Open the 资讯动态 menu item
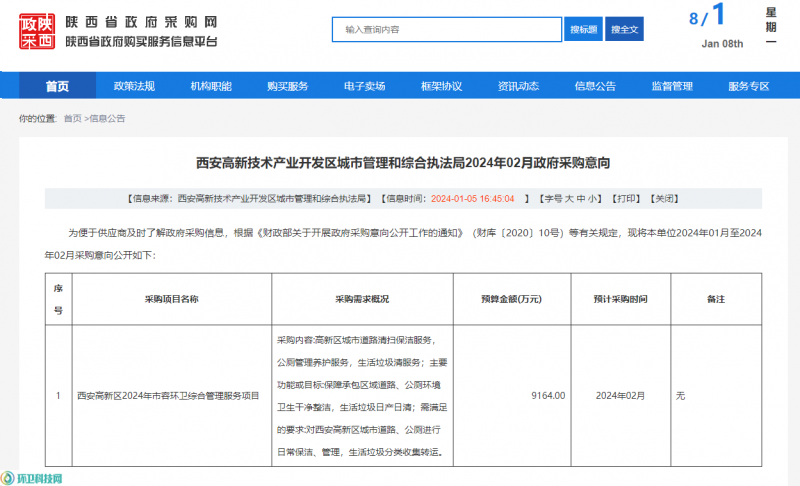The image size is (800, 486). (x=518, y=86)
